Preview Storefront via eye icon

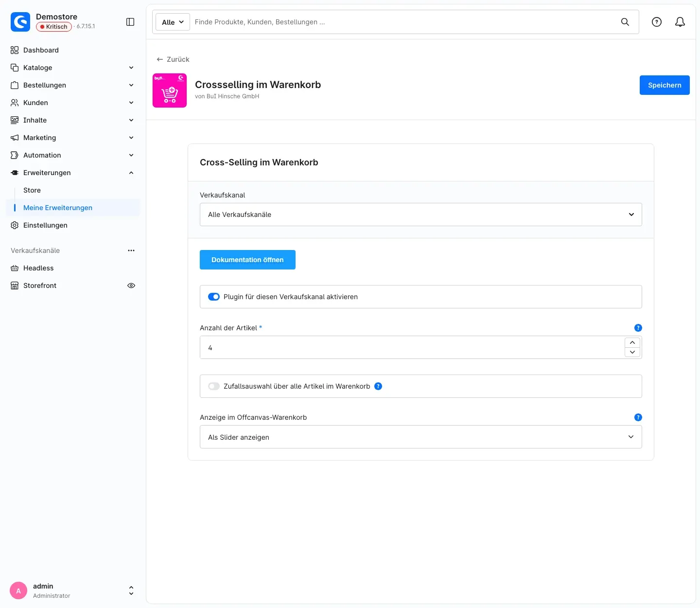131,286
